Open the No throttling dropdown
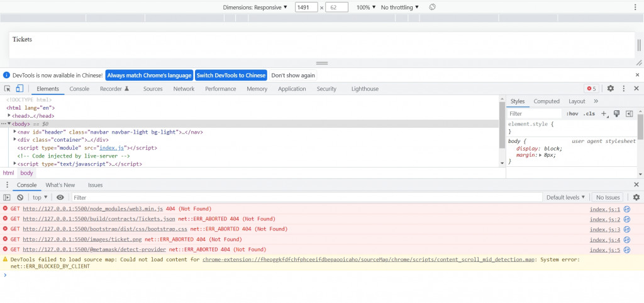The width and height of the screenshot is (644, 303). [x=400, y=8]
